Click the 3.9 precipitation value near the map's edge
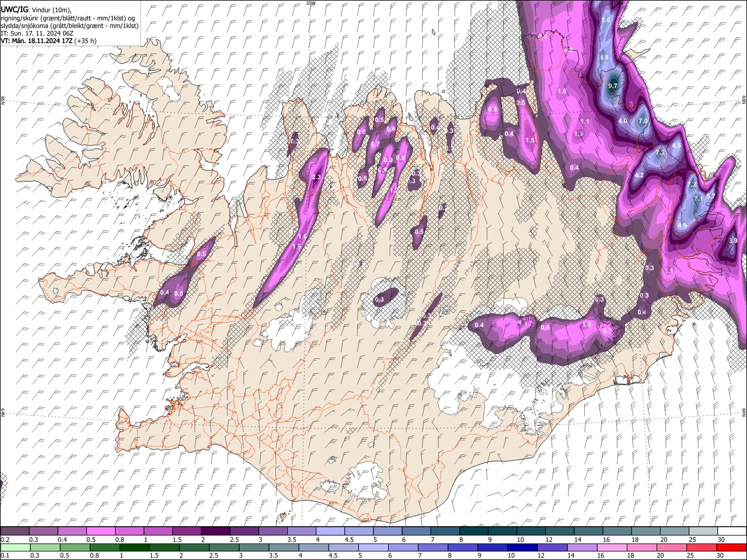The height and width of the screenshot is (560, 747). point(734,240)
